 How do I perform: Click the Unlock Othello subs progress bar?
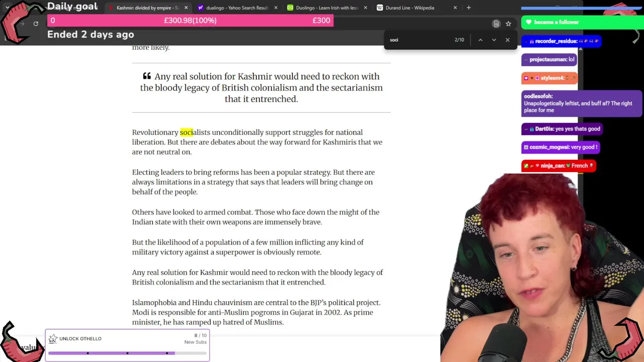click(x=127, y=353)
